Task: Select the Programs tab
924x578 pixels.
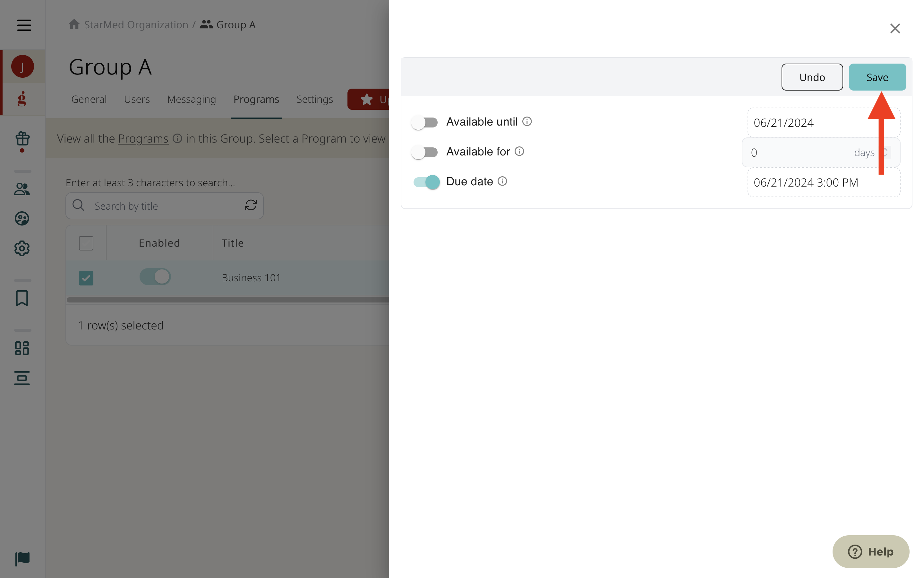Action: (256, 100)
